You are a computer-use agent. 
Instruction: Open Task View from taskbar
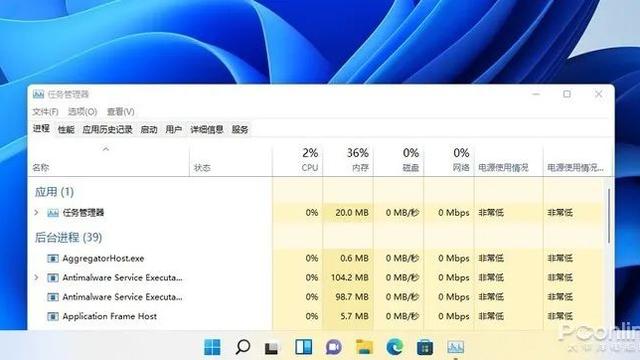click(272, 348)
